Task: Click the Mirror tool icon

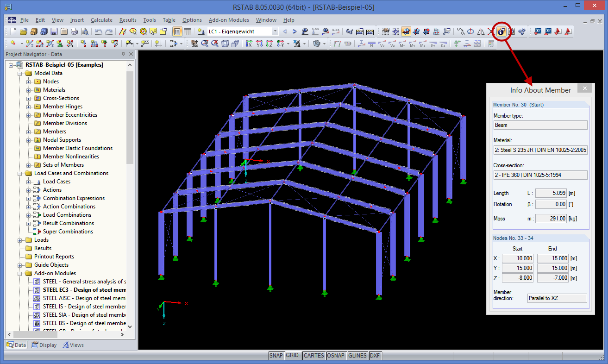Action: (481, 31)
